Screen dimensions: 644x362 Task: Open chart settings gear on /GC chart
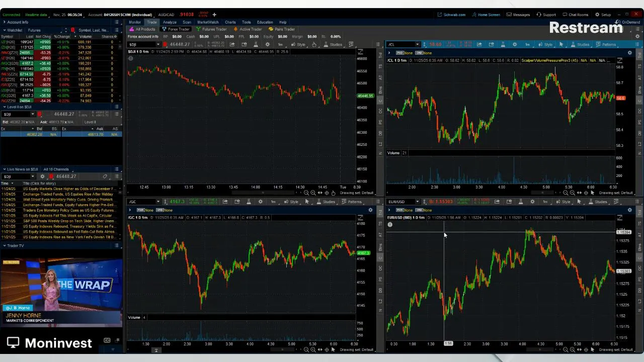(260, 202)
